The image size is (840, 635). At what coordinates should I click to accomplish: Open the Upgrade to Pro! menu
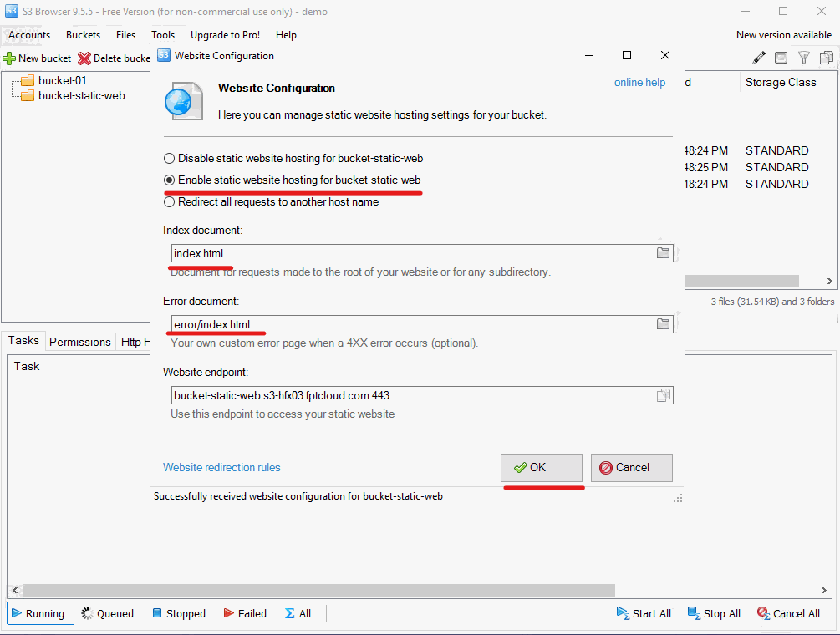(225, 35)
